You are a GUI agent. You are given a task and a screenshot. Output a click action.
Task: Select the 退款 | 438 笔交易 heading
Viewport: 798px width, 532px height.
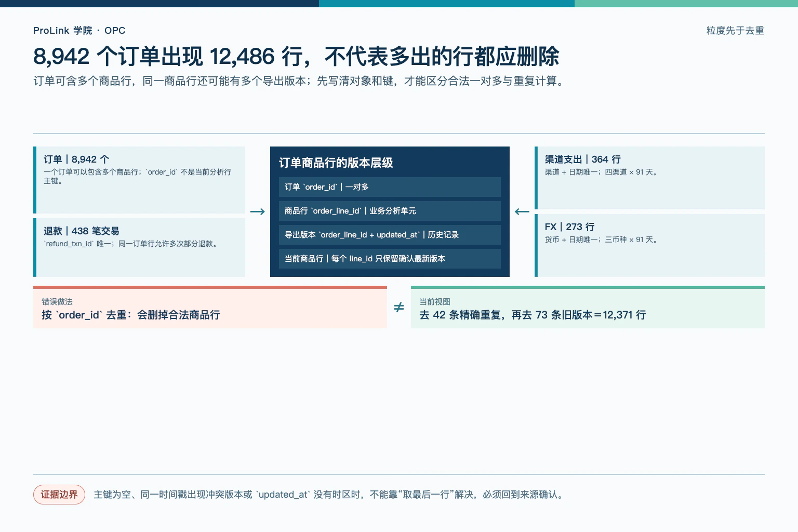82,231
